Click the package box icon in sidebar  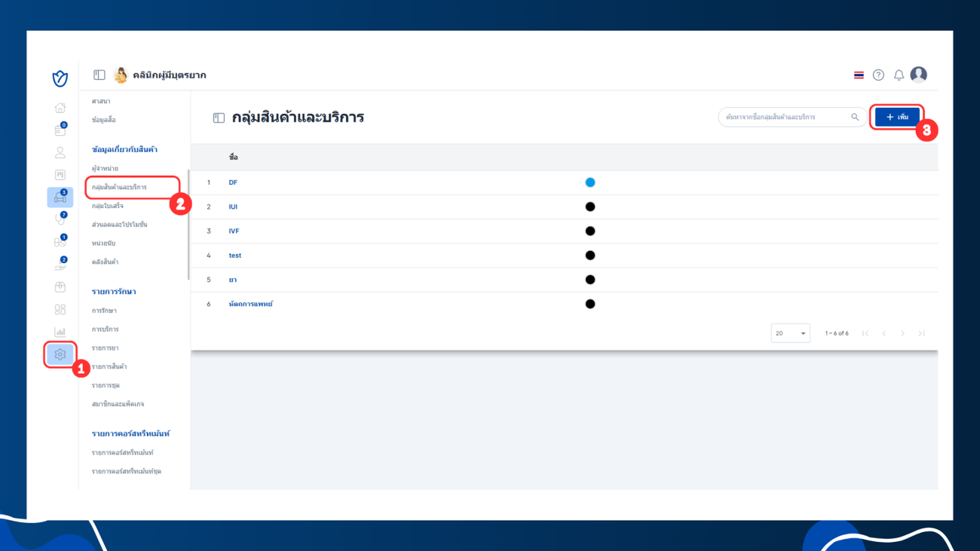click(60, 287)
